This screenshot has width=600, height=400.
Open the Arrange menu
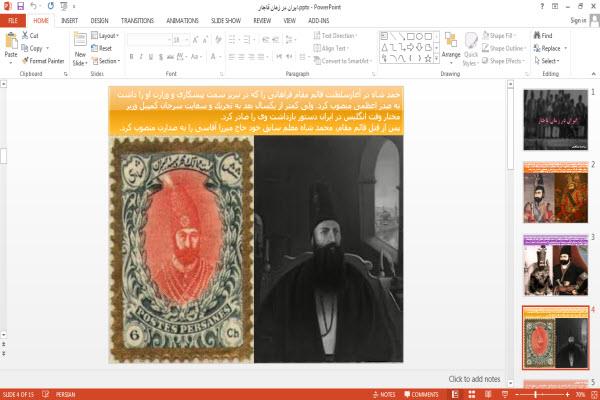451,48
